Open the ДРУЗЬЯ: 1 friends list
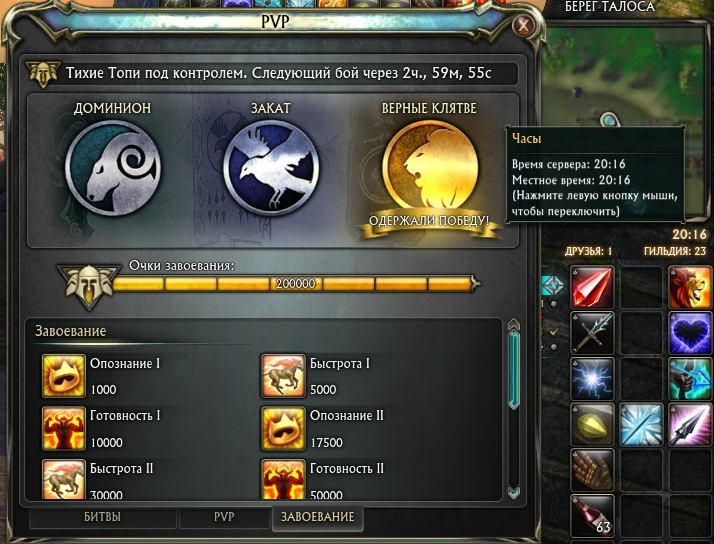The image size is (714, 544). [588, 251]
